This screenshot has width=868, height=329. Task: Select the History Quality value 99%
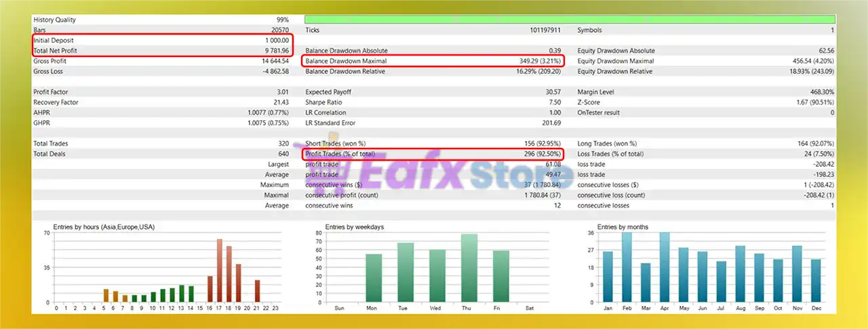click(282, 20)
